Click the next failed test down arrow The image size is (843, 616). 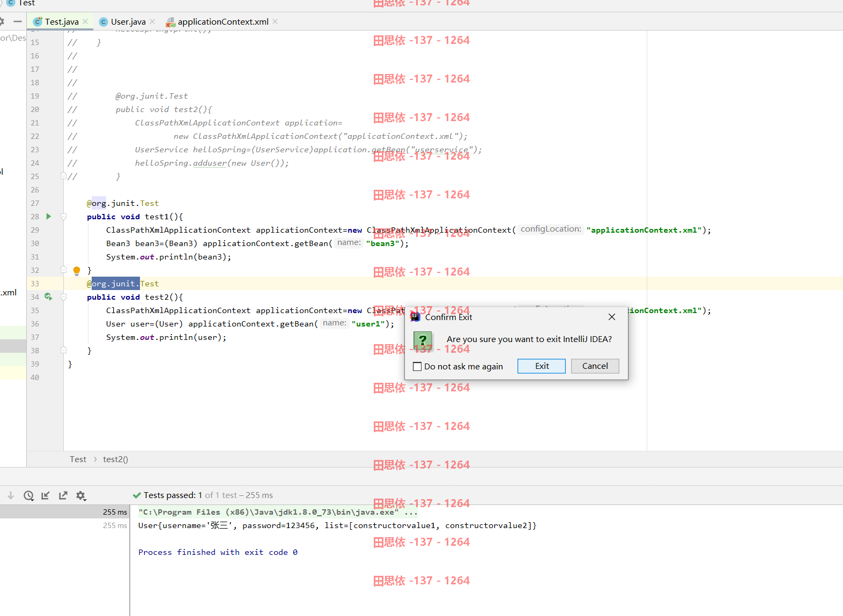[10, 495]
